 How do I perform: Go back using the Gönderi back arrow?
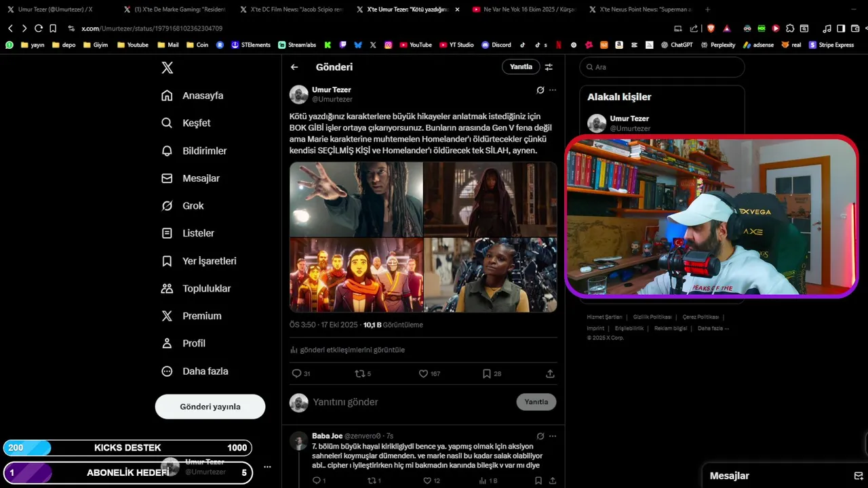[x=294, y=67]
